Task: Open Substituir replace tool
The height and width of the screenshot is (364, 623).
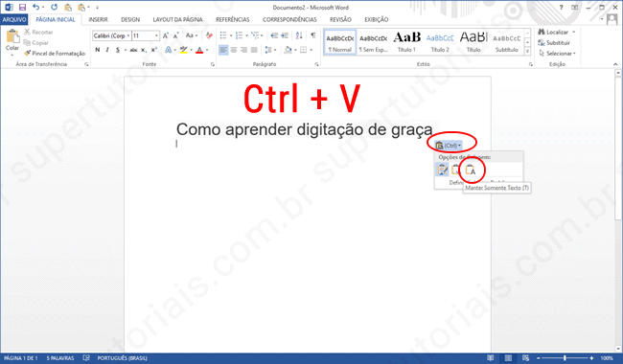Action: point(554,43)
